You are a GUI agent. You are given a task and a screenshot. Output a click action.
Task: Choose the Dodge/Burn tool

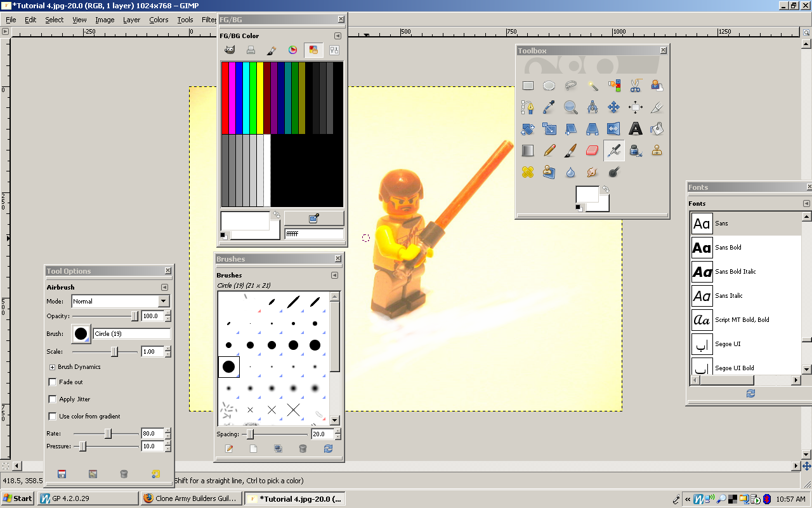pos(614,171)
